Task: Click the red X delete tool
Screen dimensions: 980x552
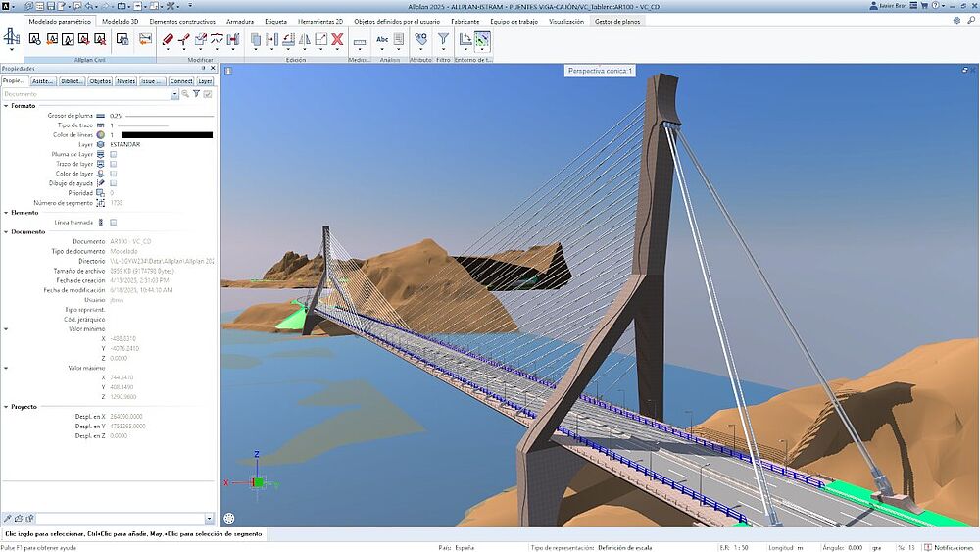Action: (337, 39)
